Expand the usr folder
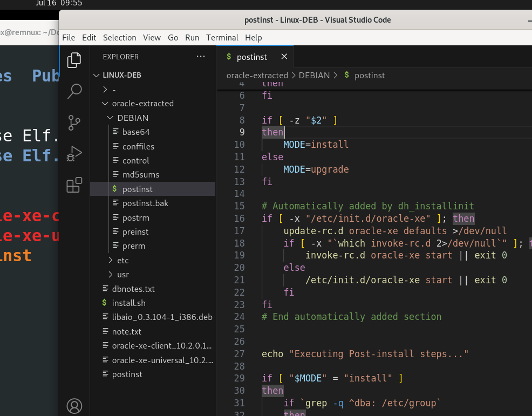The height and width of the screenshot is (416, 532). click(x=153, y=275)
